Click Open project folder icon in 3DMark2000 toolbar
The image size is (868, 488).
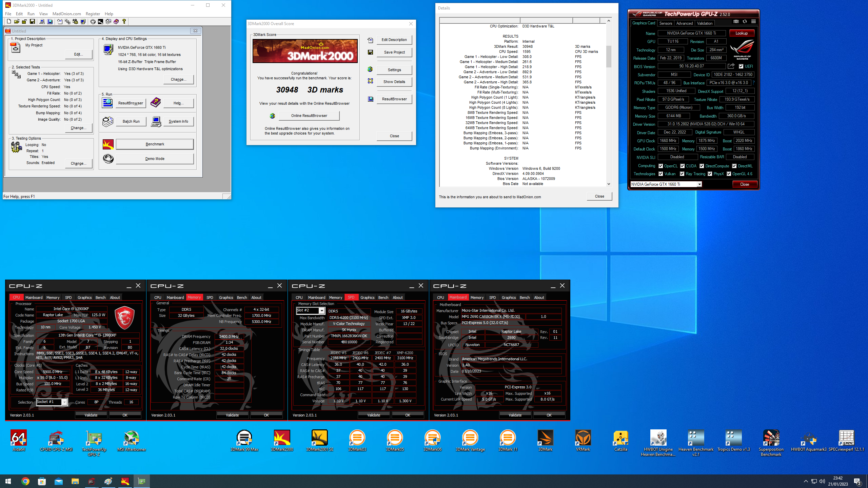click(17, 21)
